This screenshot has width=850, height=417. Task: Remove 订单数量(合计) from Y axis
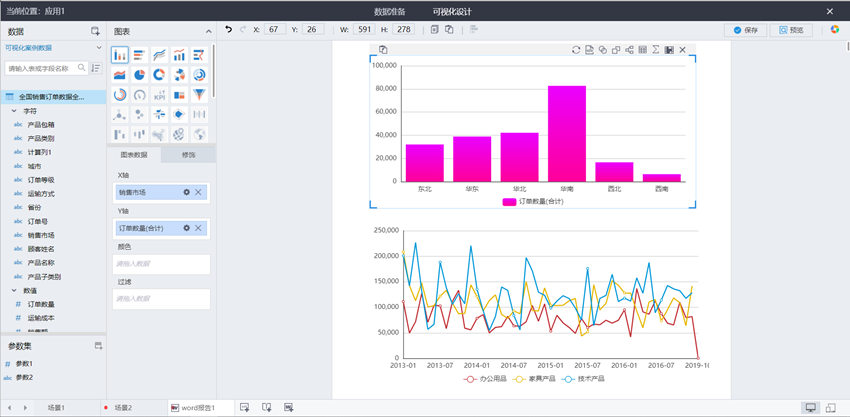pyautogui.click(x=199, y=228)
